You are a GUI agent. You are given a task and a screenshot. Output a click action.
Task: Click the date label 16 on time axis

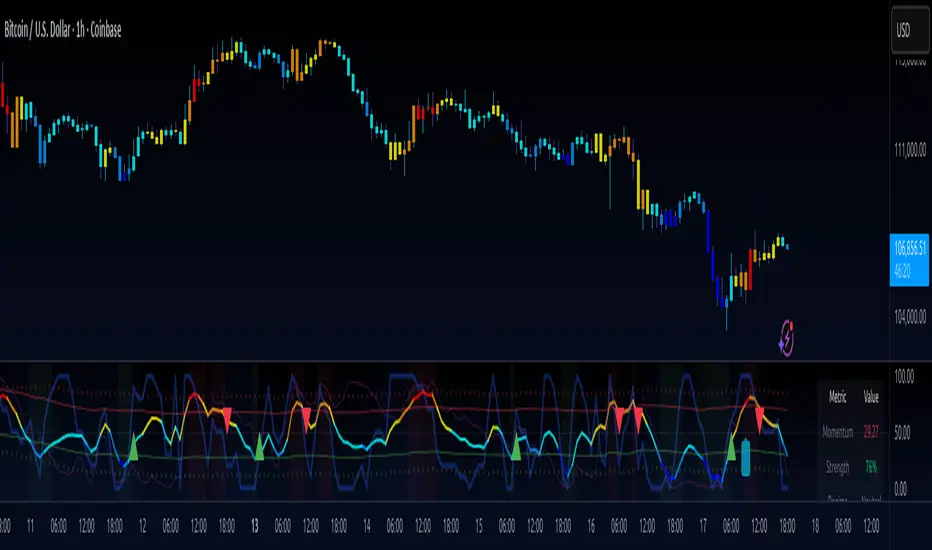point(591,526)
